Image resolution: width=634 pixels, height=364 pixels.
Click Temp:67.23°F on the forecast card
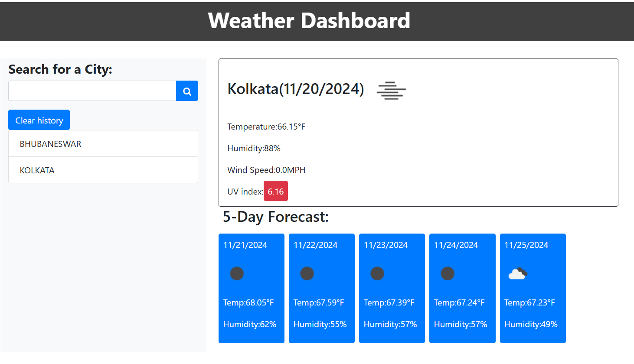pyautogui.click(x=529, y=302)
